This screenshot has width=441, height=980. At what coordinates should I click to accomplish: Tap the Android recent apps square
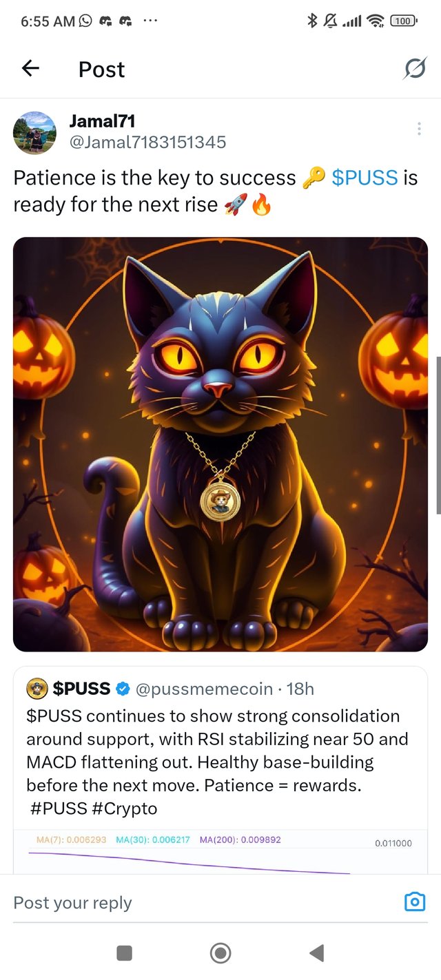(x=124, y=953)
